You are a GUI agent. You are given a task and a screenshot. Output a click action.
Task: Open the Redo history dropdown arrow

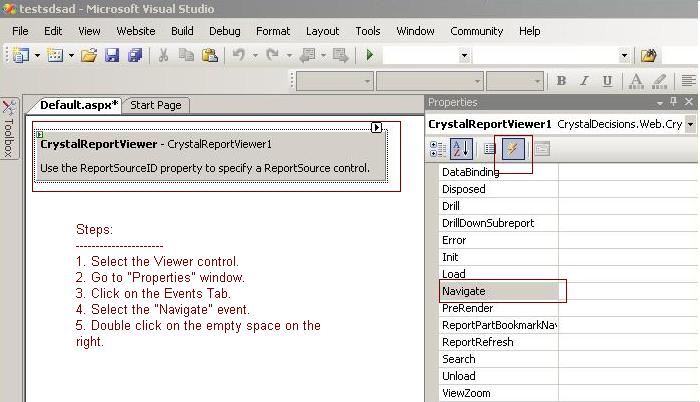click(x=289, y=56)
